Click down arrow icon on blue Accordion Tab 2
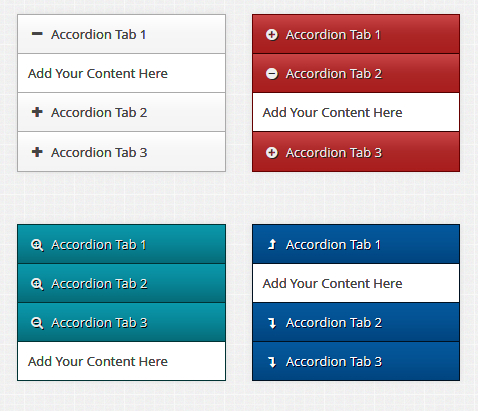The width and height of the screenshot is (478, 411). [272, 323]
